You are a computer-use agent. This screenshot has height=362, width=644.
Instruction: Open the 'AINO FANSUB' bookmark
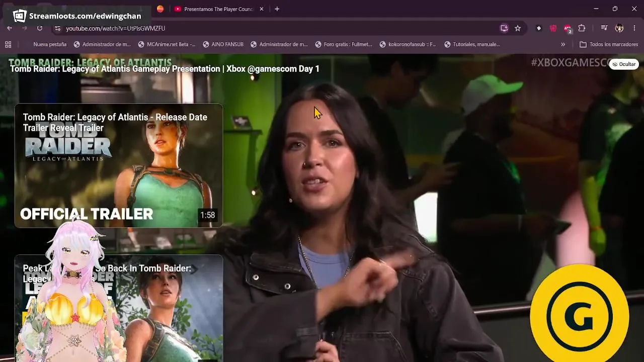tap(223, 44)
